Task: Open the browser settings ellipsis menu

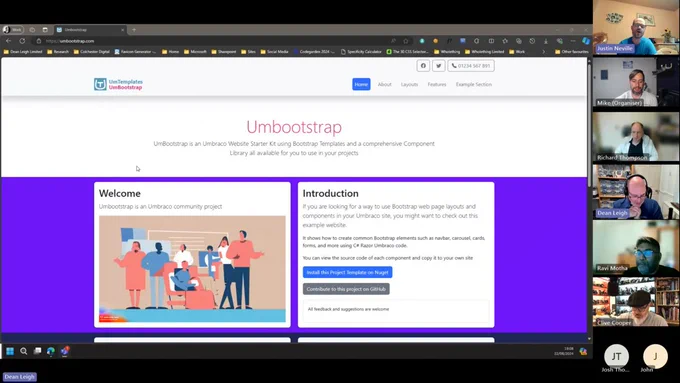Action: point(573,41)
